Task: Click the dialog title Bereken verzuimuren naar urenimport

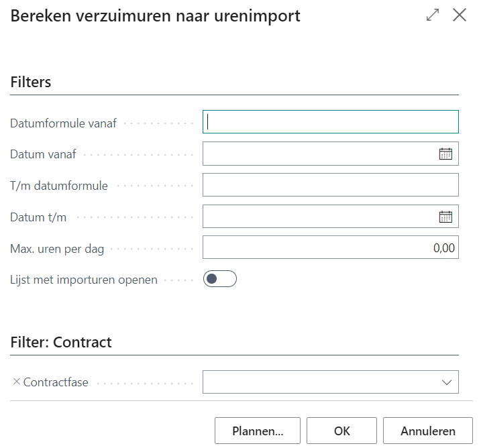Action: 156,16
